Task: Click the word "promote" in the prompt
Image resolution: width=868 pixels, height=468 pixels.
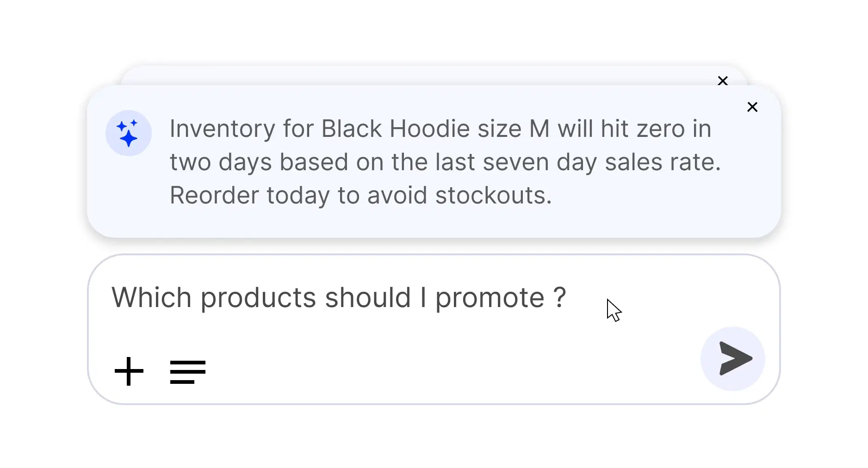Action: click(490, 298)
